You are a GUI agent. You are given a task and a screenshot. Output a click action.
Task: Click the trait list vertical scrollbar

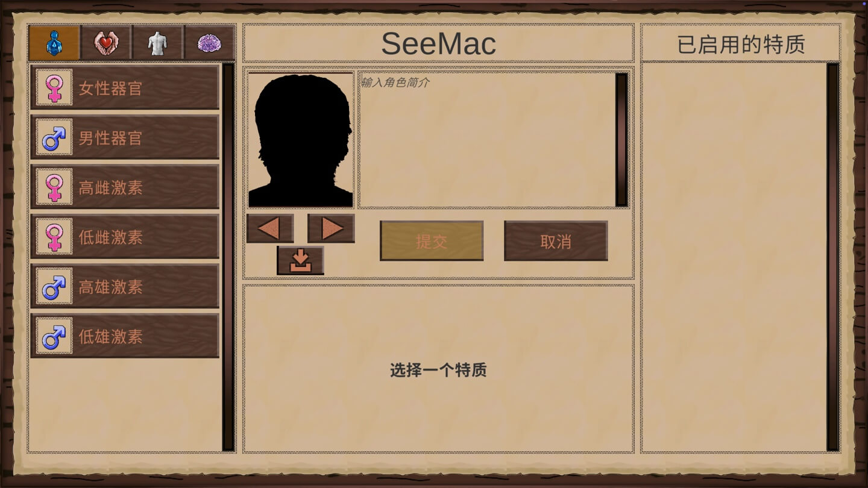(x=228, y=257)
